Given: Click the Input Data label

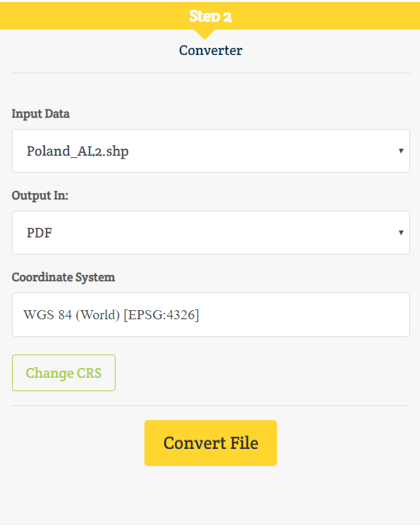Looking at the screenshot, I should click(41, 113).
